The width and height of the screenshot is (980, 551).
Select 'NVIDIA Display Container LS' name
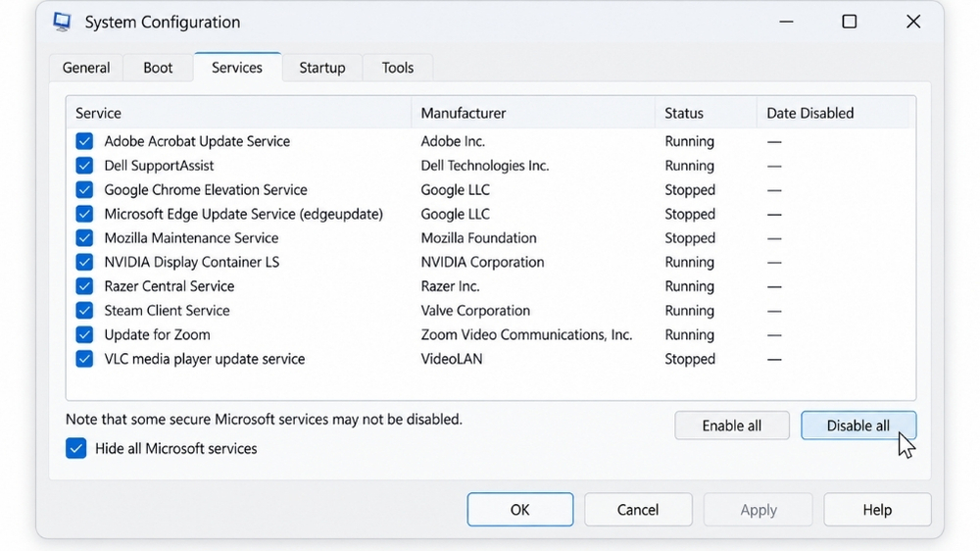point(192,262)
